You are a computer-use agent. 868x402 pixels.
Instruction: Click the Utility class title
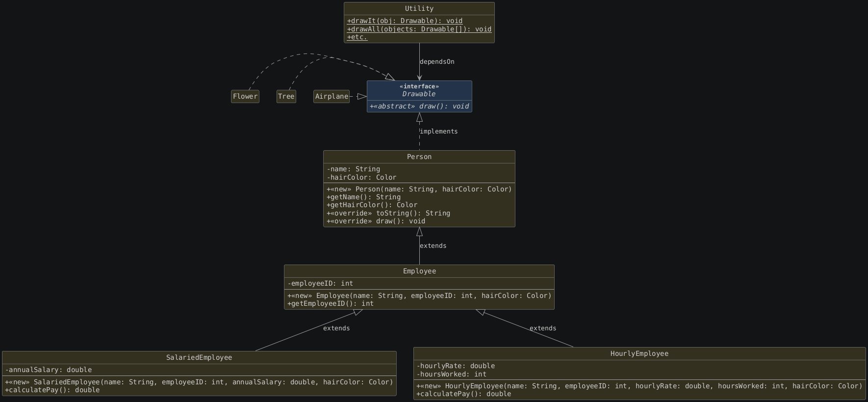coord(419,9)
